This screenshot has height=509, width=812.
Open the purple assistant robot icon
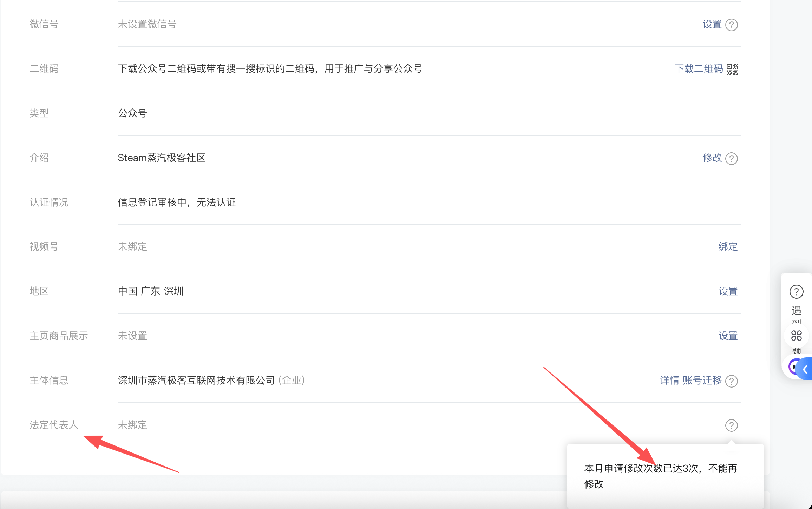pyautogui.click(x=792, y=367)
